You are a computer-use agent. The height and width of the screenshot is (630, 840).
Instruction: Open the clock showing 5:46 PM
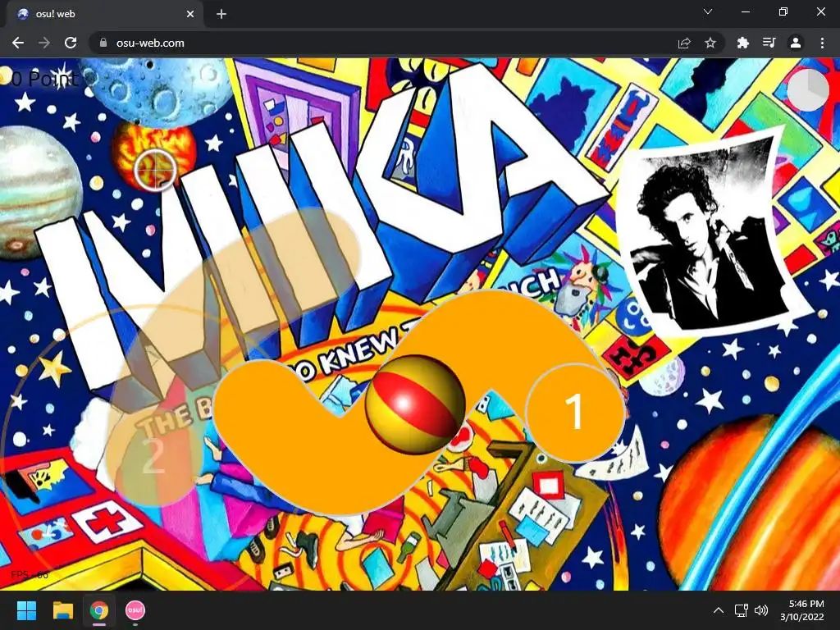coord(801,610)
